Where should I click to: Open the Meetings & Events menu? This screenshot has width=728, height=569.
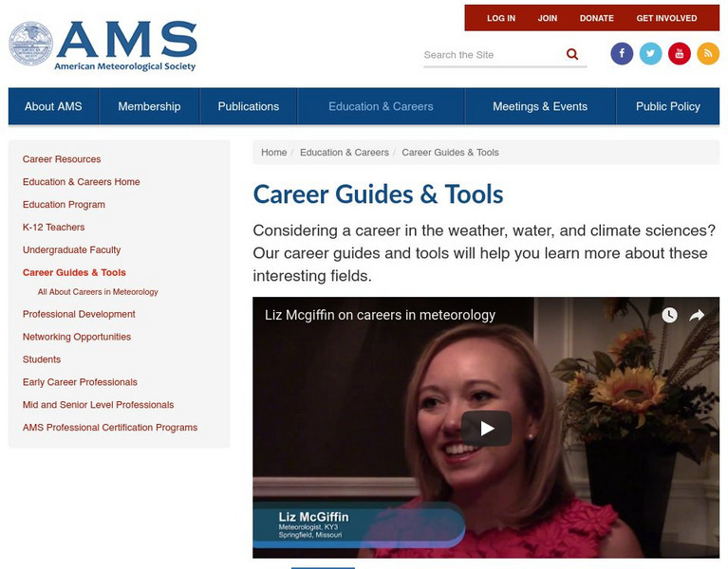[540, 106]
